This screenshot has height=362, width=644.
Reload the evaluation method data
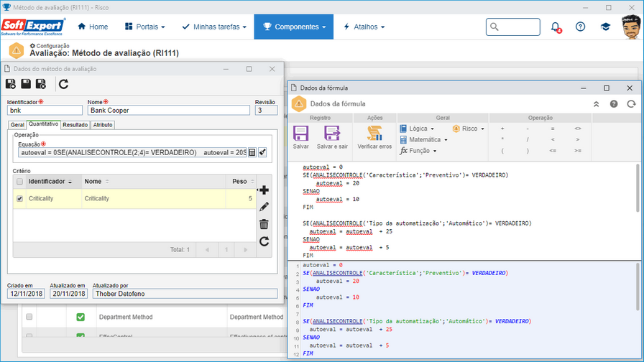click(64, 84)
